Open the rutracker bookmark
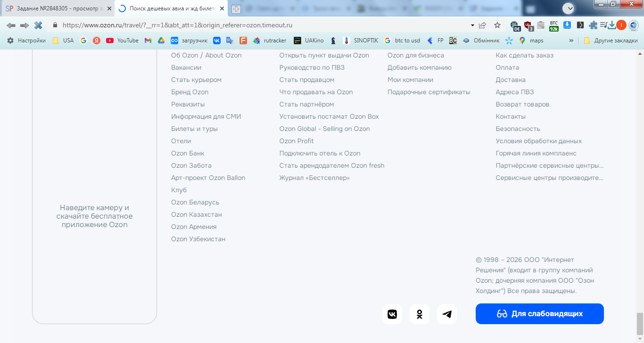Screen dimensions: 644x343 click(x=270, y=41)
